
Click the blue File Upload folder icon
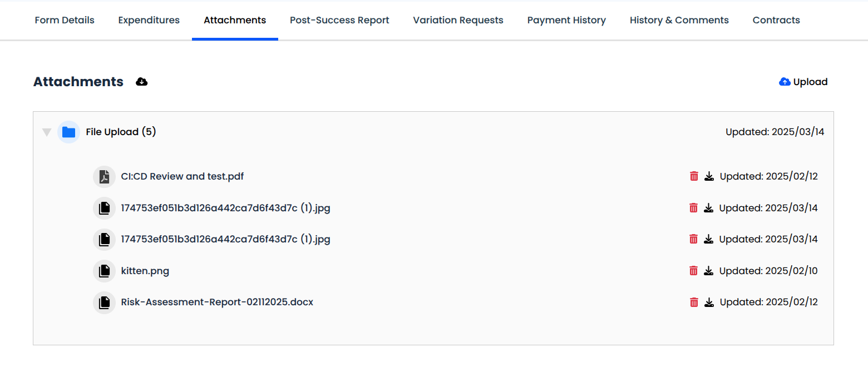click(68, 132)
